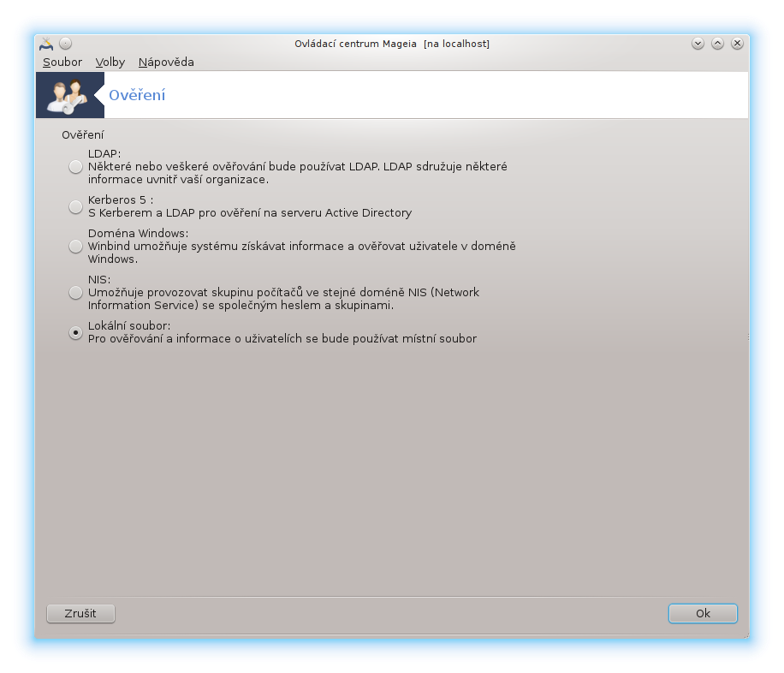784x673 pixels.
Task: Confirm with the Ok button
Action: click(x=703, y=613)
